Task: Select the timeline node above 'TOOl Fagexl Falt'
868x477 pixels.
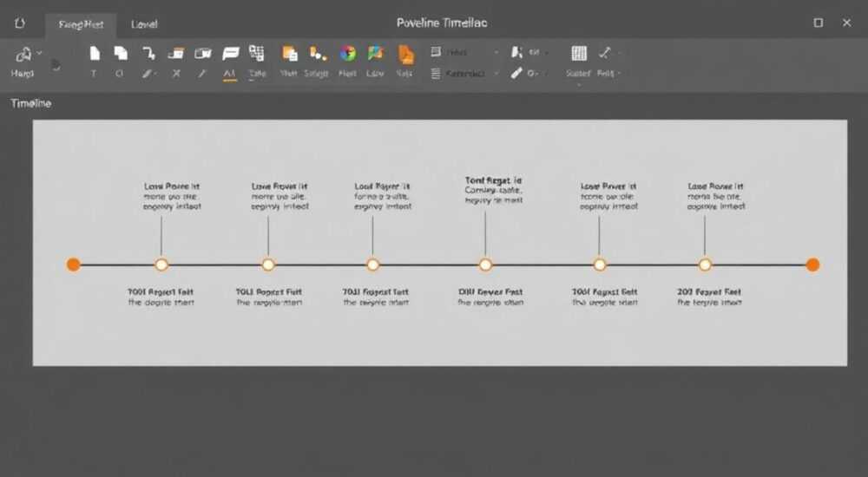Action: pyautogui.click(x=161, y=265)
